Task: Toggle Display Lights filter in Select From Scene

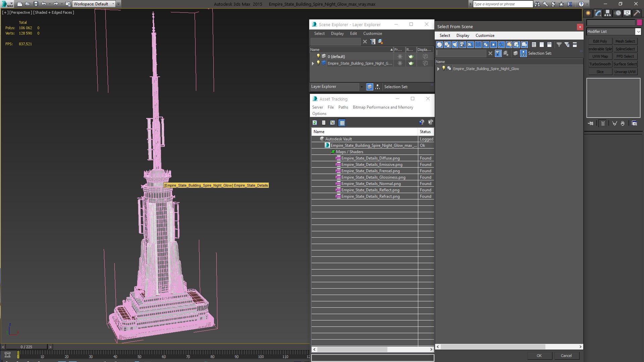Action: (x=455, y=45)
